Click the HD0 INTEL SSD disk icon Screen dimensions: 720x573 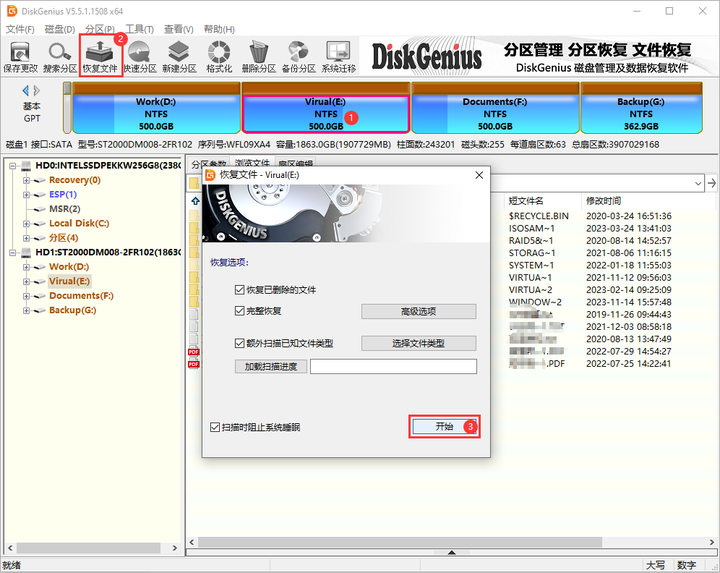click(26, 165)
